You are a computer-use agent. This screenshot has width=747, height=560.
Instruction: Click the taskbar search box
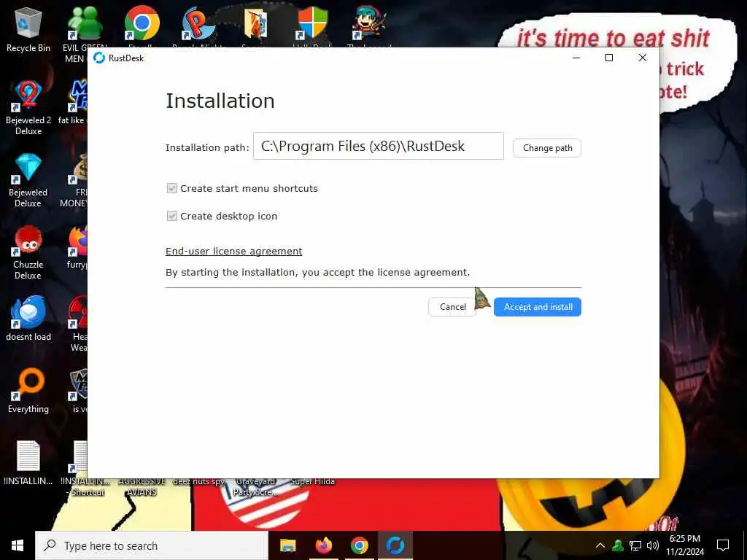click(x=152, y=545)
